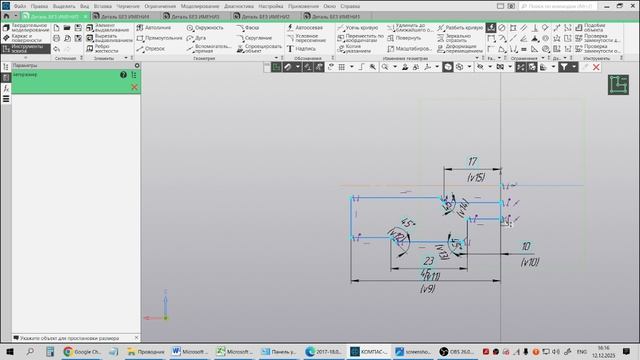Select the Окружность circle tool
640x360 pixels.
pyautogui.click(x=205, y=28)
